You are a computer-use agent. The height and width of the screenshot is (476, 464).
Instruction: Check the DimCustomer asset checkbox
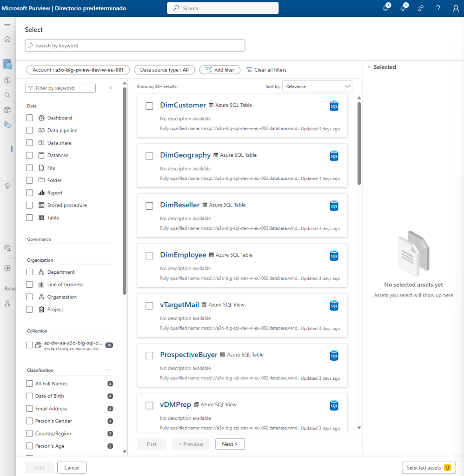tap(149, 106)
